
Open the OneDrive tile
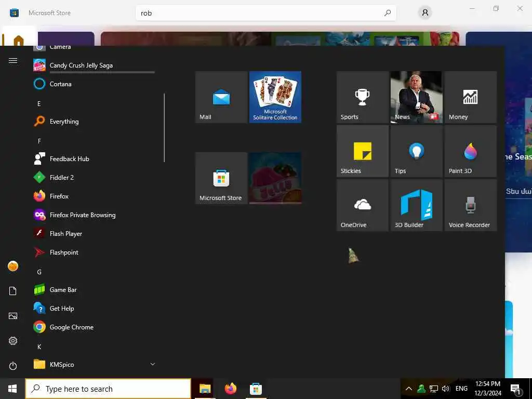pos(362,205)
